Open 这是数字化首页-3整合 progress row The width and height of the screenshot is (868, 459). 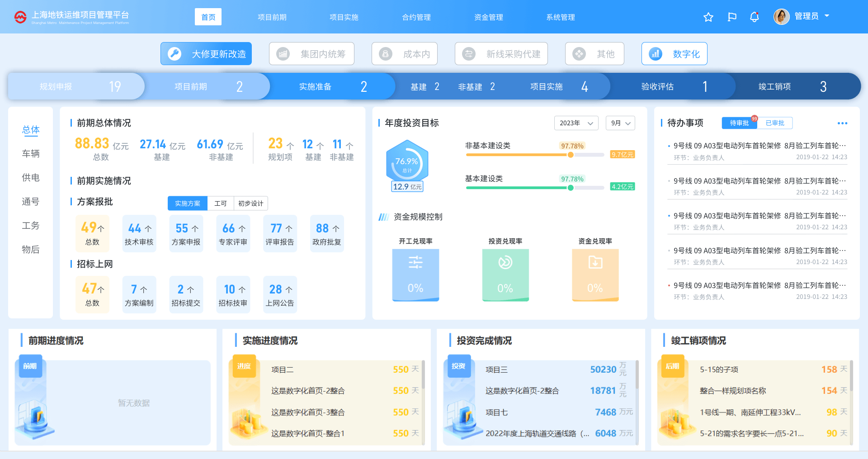345,412
